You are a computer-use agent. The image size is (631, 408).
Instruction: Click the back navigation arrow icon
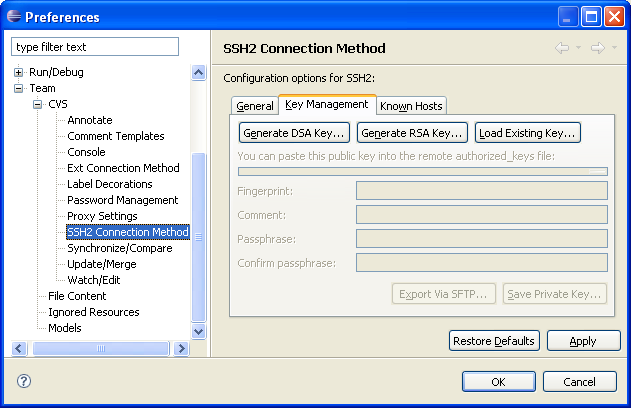(x=562, y=48)
